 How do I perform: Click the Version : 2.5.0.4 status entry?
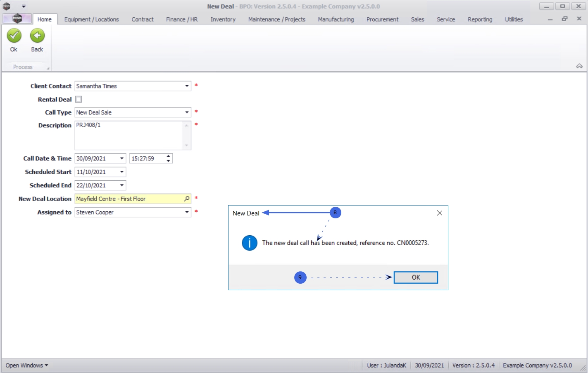(474, 366)
